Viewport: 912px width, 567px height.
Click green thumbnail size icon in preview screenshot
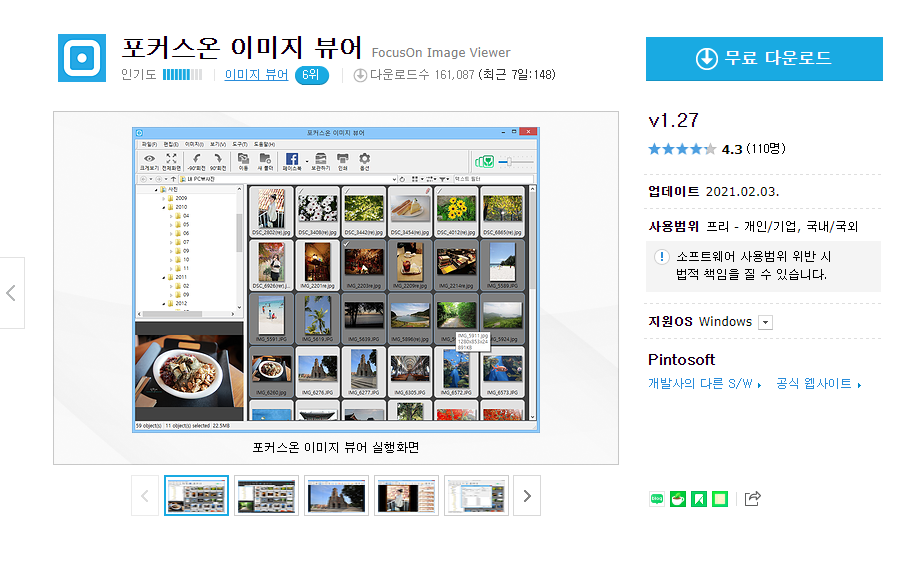[484, 162]
